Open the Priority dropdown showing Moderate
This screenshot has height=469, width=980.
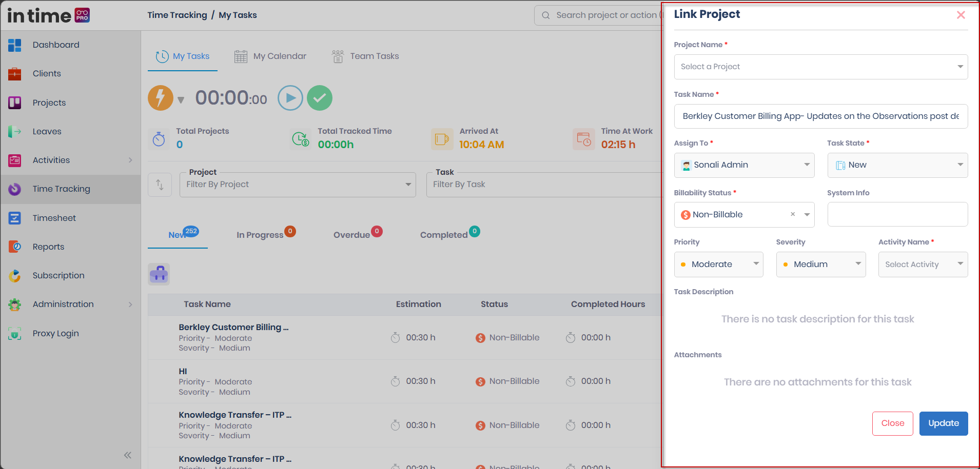tap(718, 264)
